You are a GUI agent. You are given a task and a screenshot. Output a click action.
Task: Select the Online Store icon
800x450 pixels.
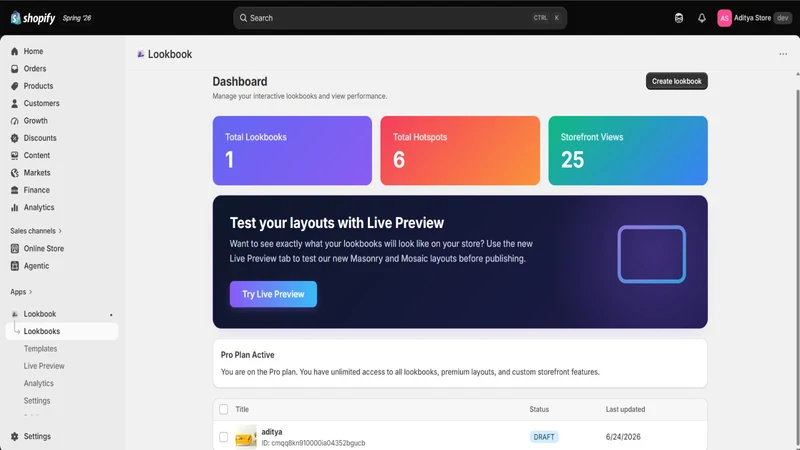(14, 248)
